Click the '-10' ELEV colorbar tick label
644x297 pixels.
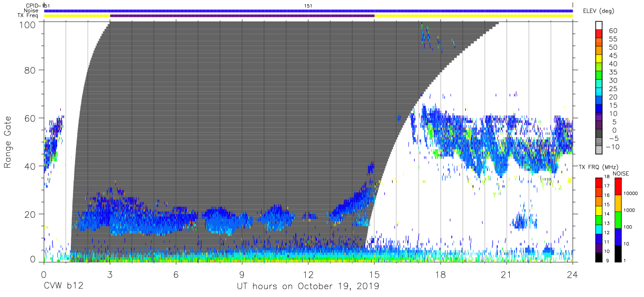(613, 147)
